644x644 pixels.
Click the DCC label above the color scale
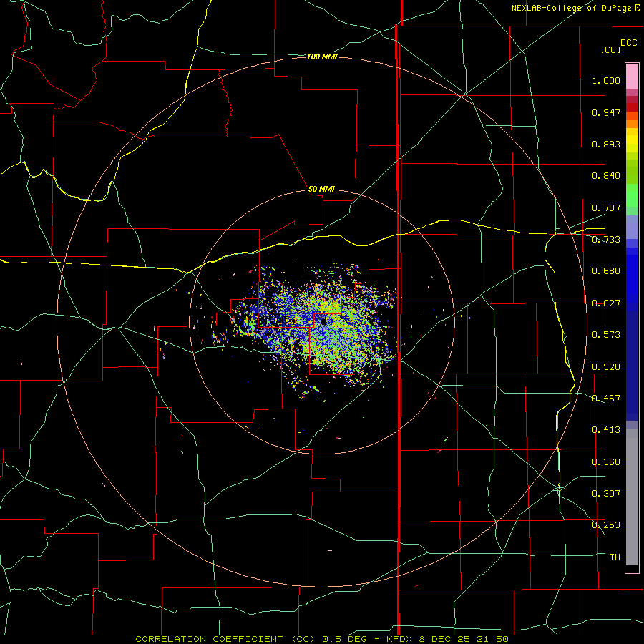tap(628, 43)
